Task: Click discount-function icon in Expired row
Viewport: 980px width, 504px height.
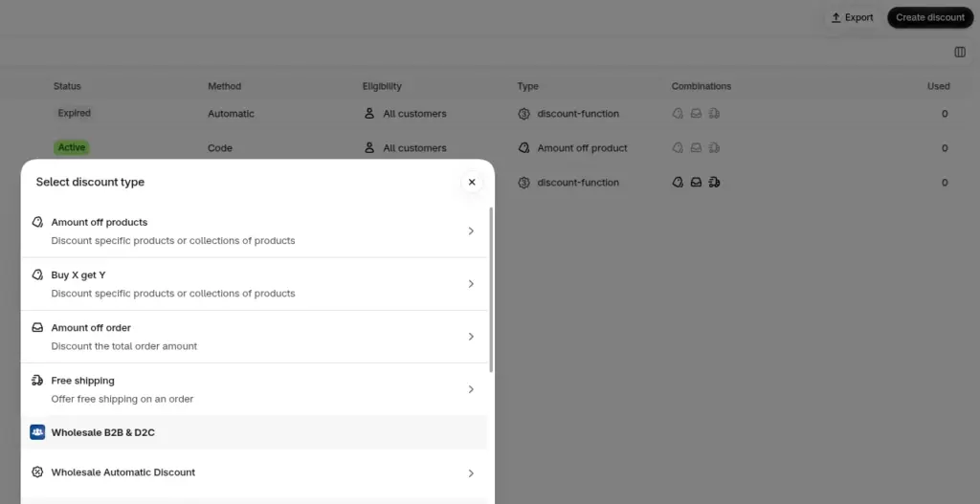Action: coord(523,114)
